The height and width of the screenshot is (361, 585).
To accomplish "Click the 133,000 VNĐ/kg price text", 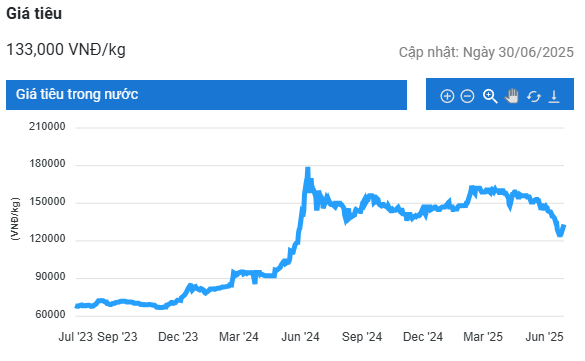I will [x=66, y=49].
